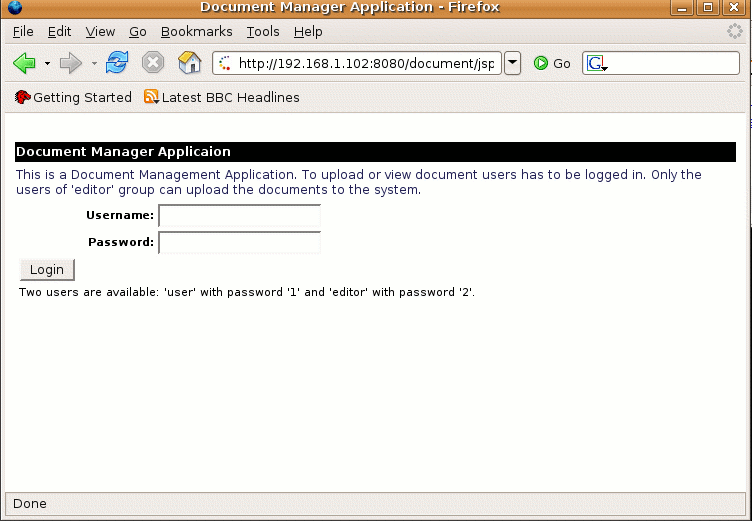Click the page icon in the address bar
This screenshot has width=752, height=521.
pyautogui.click(x=225, y=63)
